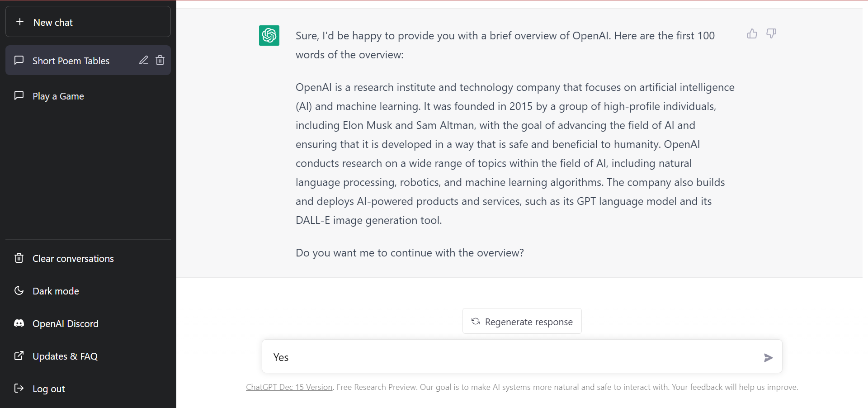Clear conversations from the sidebar
Image resolution: width=868 pixels, height=408 pixels.
pyautogui.click(x=73, y=259)
